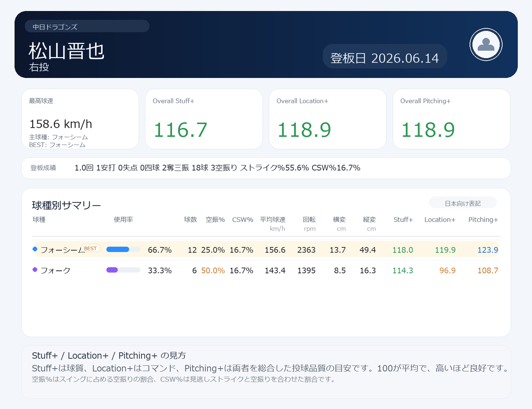Click the Overall Stuff+ value 116.7
Viewport: 532px width, 409px height.
tap(180, 130)
